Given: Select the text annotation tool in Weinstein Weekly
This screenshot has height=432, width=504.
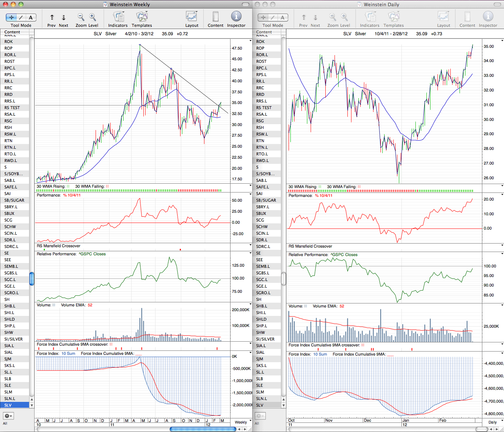Looking at the screenshot, I should coord(31,17).
